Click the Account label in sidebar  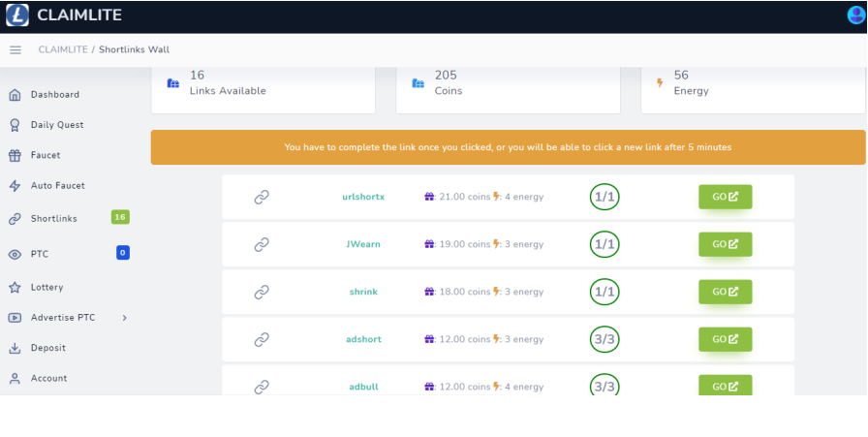coord(48,379)
